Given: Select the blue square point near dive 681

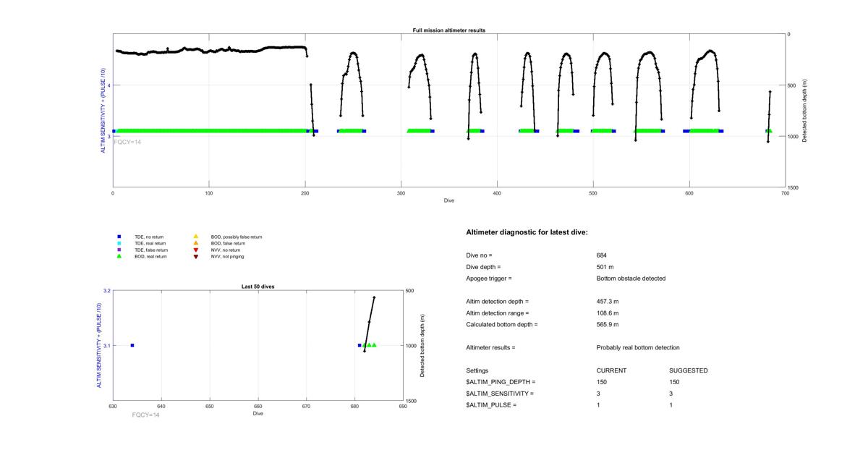Looking at the screenshot, I should point(359,346).
